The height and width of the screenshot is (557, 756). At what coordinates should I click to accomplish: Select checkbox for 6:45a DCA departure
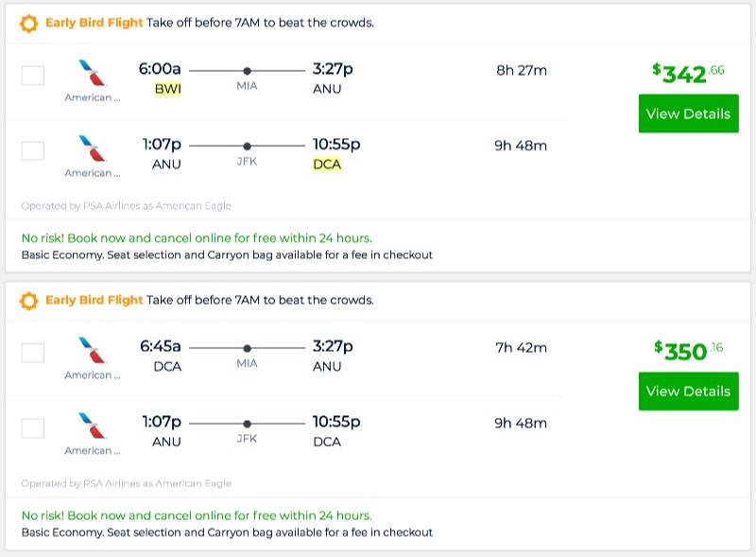coord(33,353)
